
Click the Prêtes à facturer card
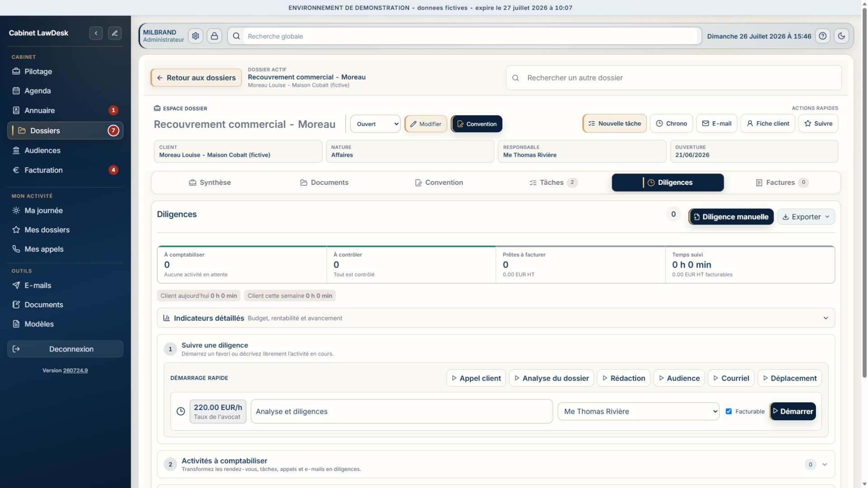[x=580, y=265]
